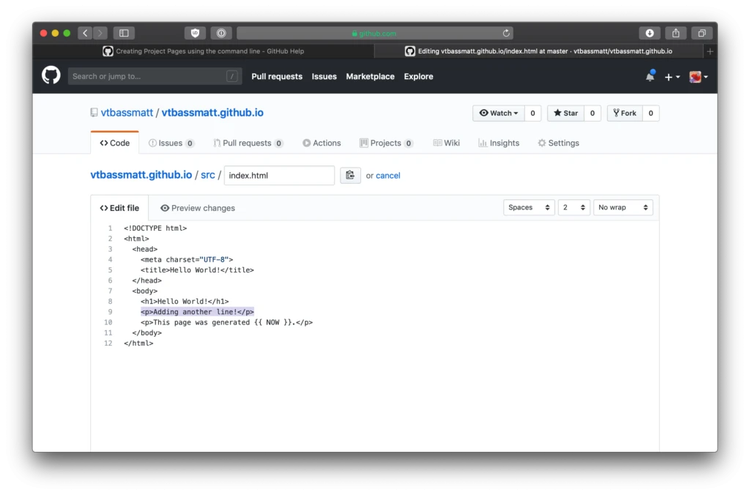Click the clipboard icon beside the filename
The image size is (750, 495).
[350, 175]
